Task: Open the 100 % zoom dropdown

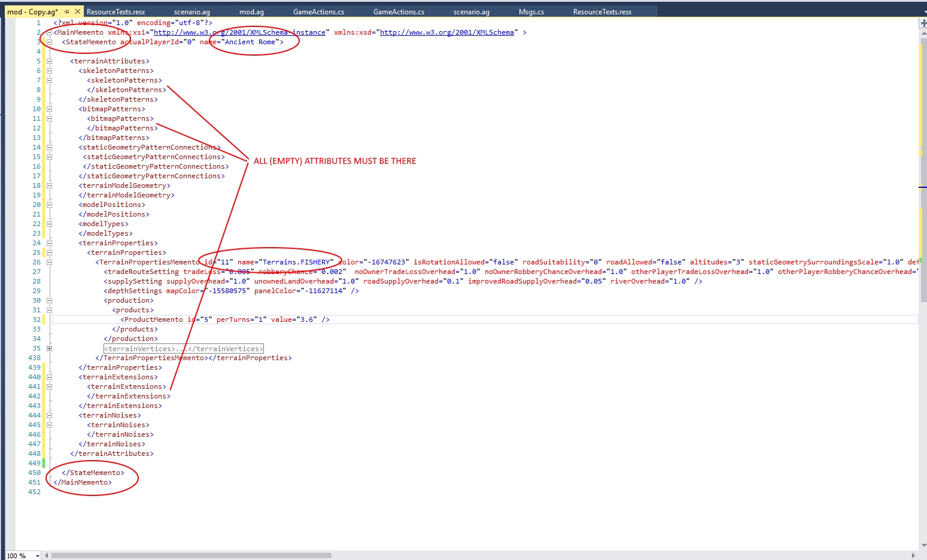Action: [x=37, y=556]
